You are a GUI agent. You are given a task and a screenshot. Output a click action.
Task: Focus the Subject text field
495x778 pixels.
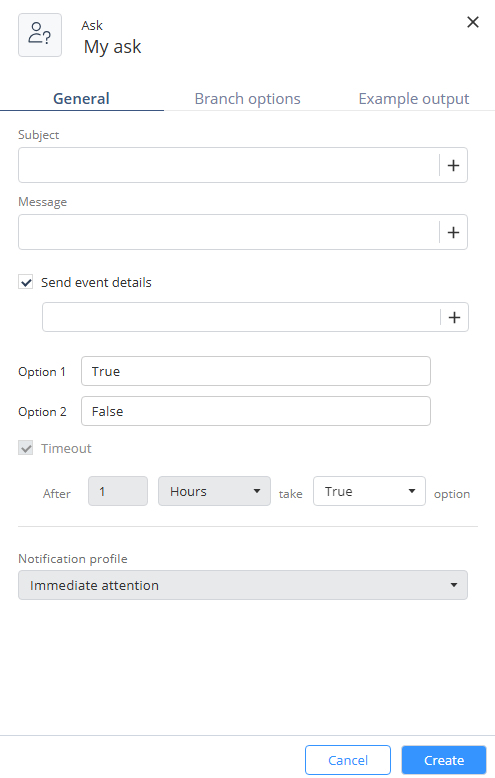pyautogui.click(x=229, y=165)
